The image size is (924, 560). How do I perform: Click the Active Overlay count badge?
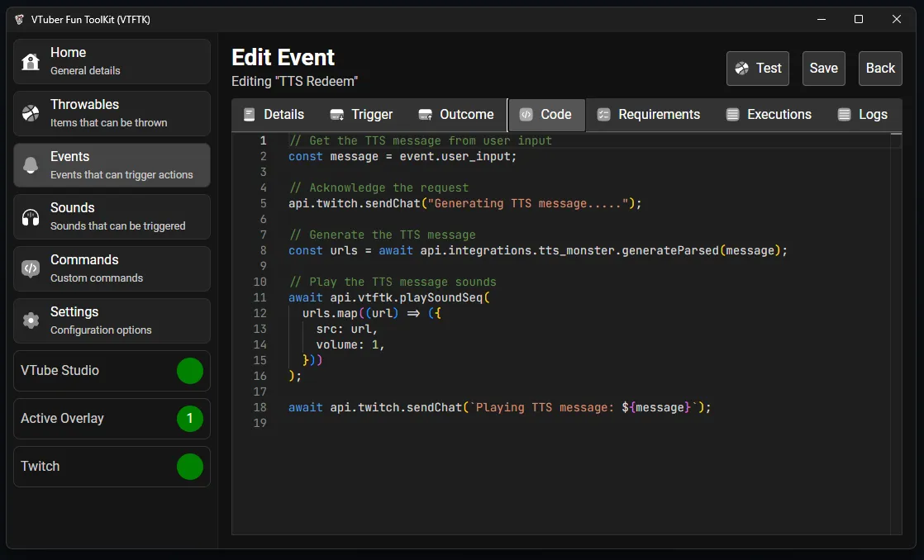pos(190,419)
